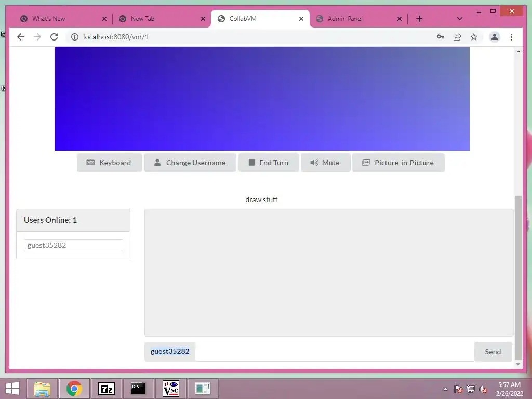This screenshot has height=399, width=532.
Task: Open the Windows Start menu
Action: point(12,389)
